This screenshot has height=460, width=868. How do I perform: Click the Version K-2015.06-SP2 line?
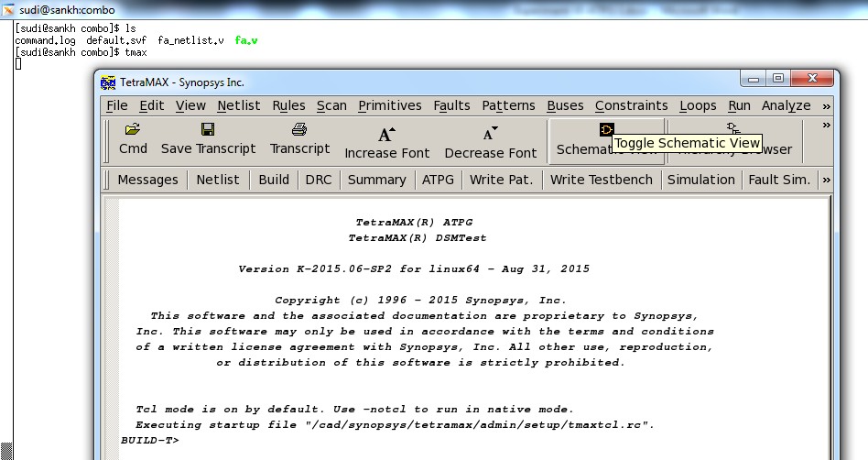pyautogui.click(x=414, y=269)
